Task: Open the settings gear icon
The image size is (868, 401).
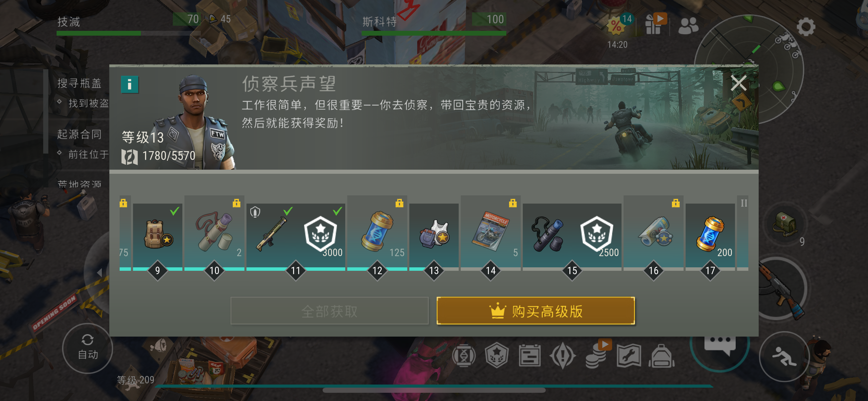Action: point(806,27)
